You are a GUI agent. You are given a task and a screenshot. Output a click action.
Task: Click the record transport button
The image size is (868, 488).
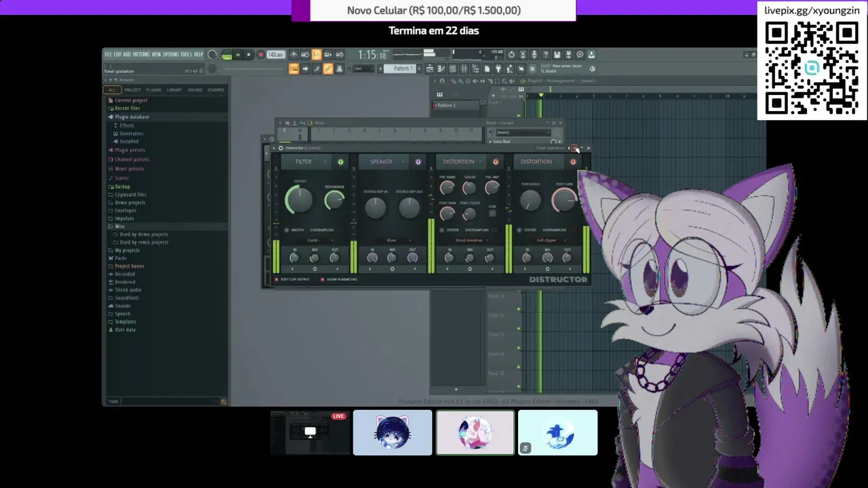point(260,55)
